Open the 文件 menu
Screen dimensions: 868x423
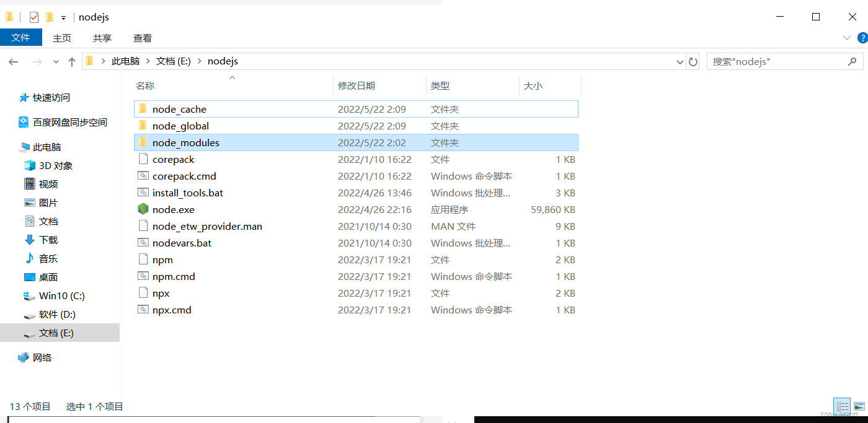tap(21, 37)
